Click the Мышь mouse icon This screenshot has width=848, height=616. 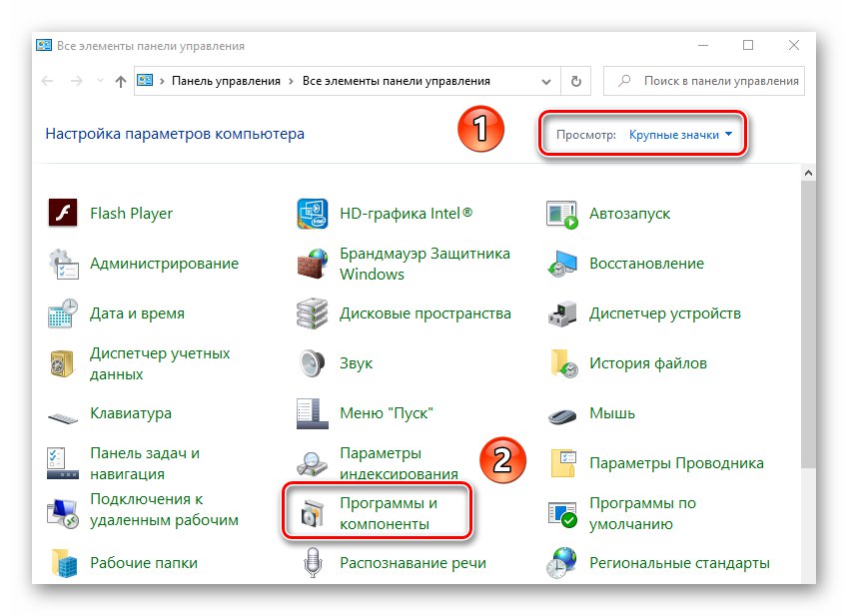562,416
